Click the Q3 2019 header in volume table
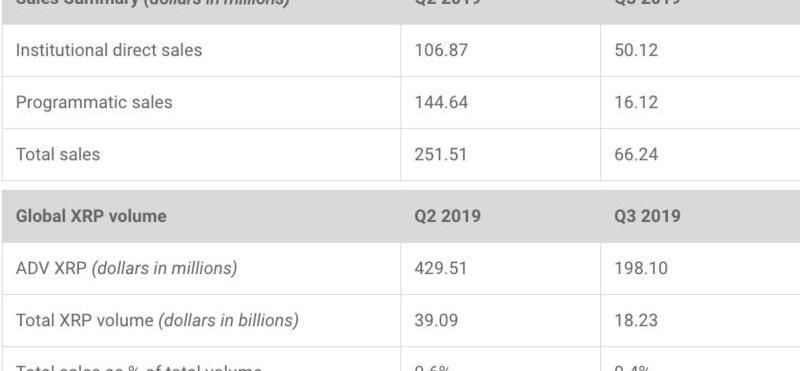This screenshot has width=800, height=371. coord(647,216)
